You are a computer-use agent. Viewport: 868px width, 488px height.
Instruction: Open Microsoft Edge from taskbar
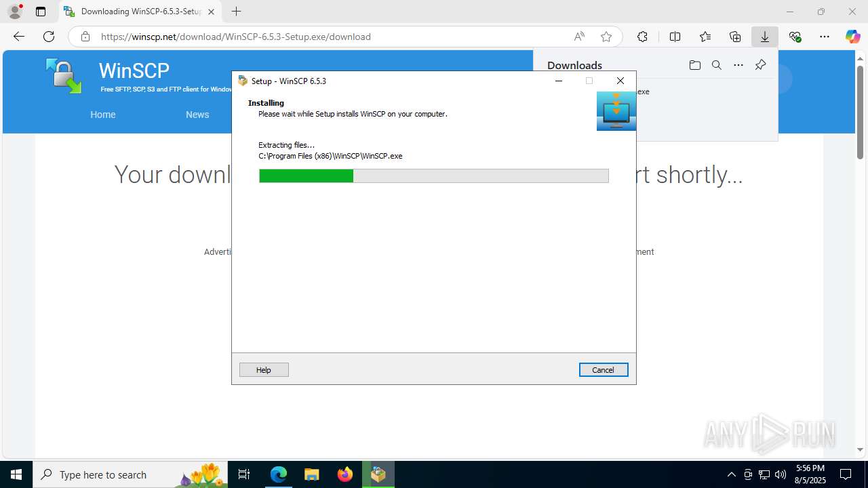tap(279, 474)
